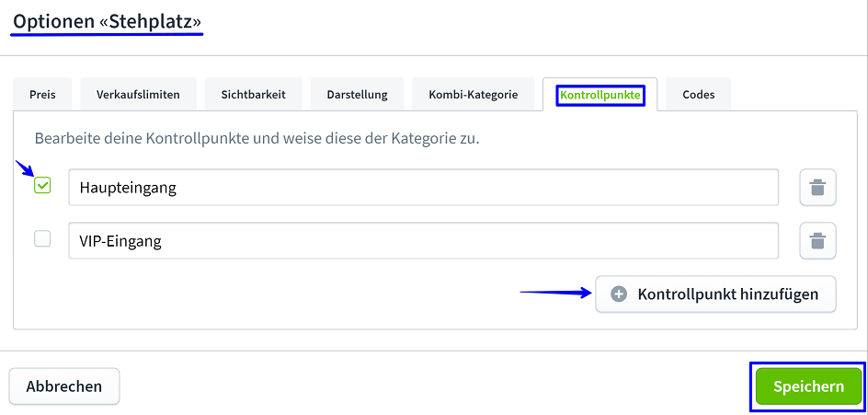Switch to the Codes tab
The image size is (868, 415).
click(x=698, y=95)
